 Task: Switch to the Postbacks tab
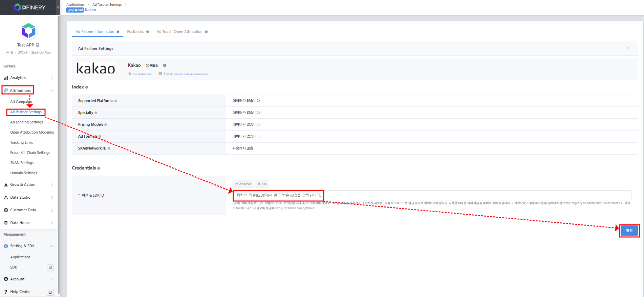pos(135,32)
